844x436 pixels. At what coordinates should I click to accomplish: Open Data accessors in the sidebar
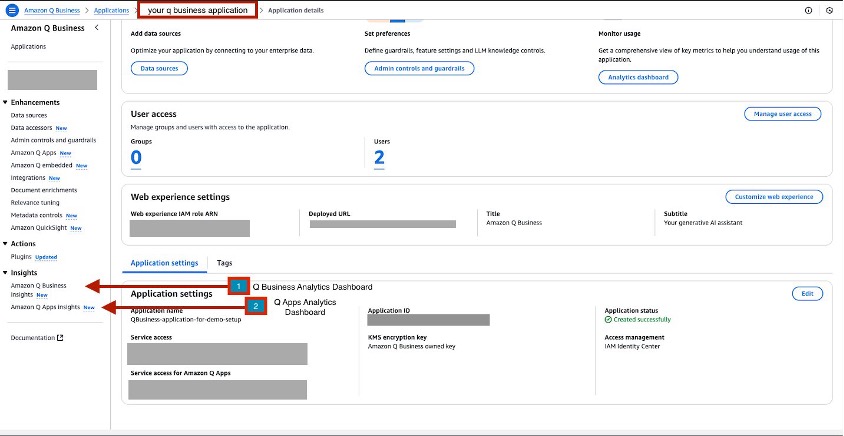(x=31, y=128)
